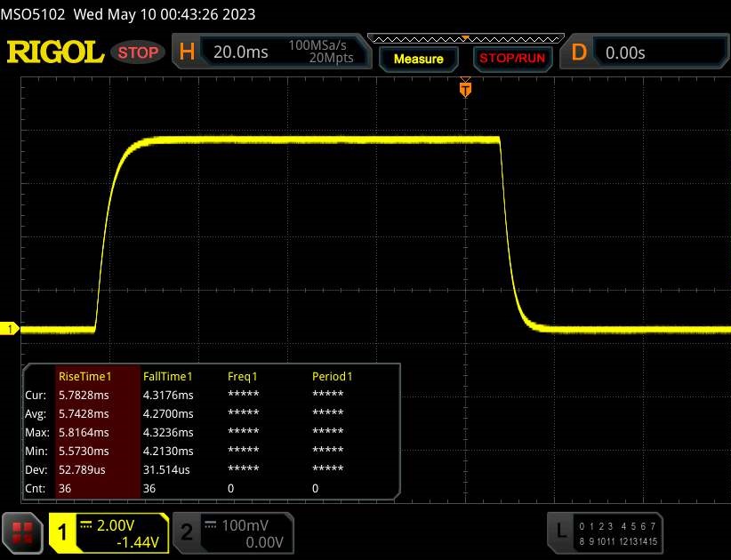Screen dimensions: 731x560
Task: Click channel 1 scale 2.00V
Action: [x=115, y=525]
